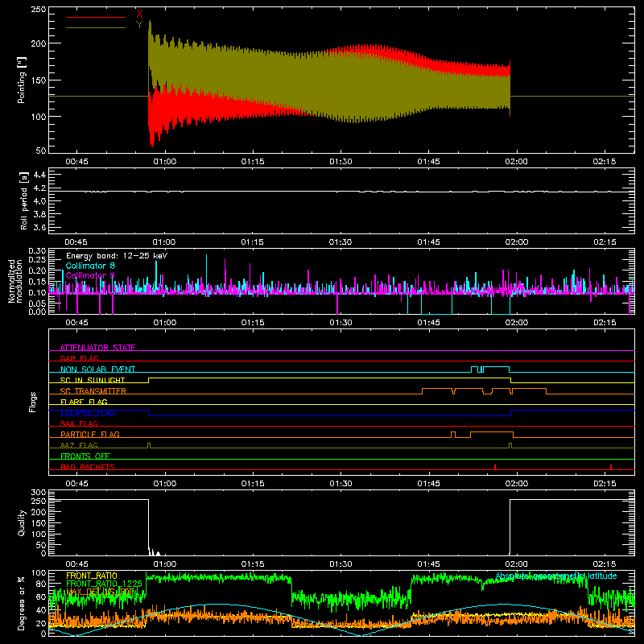Click the PARTICLE_FLAG label
This screenshot has width=644, height=644.
click(x=90, y=434)
